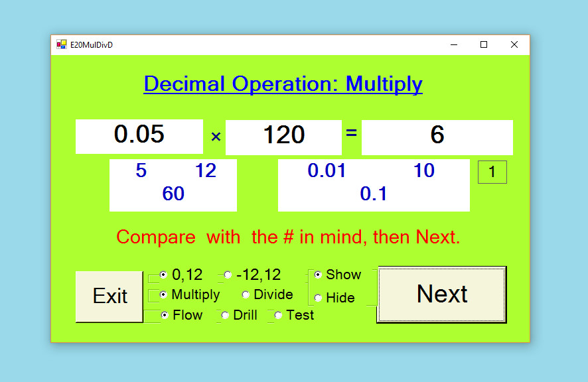
Task: Click the answer field showing 6
Action: click(437, 137)
